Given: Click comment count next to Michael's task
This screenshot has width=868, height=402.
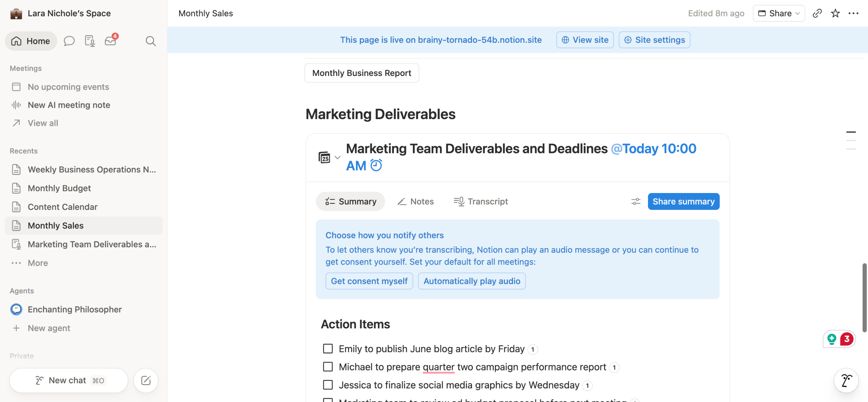Looking at the screenshot, I should (x=614, y=367).
